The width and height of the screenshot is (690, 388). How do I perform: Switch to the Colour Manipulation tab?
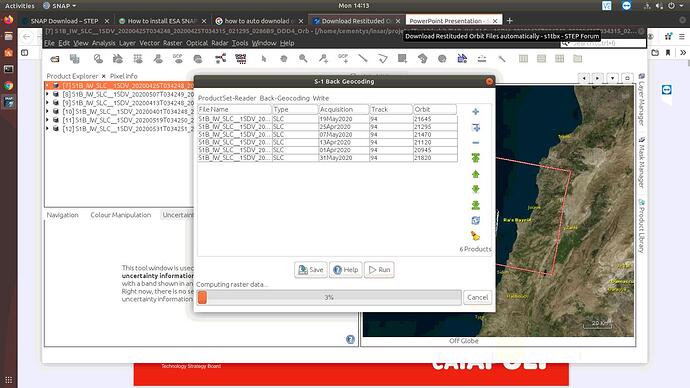coord(121,215)
